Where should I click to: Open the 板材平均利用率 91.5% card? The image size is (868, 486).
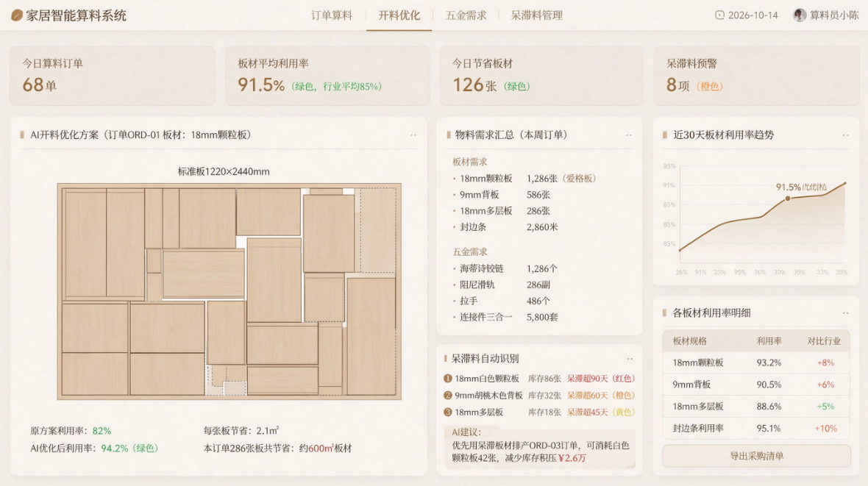click(327, 76)
